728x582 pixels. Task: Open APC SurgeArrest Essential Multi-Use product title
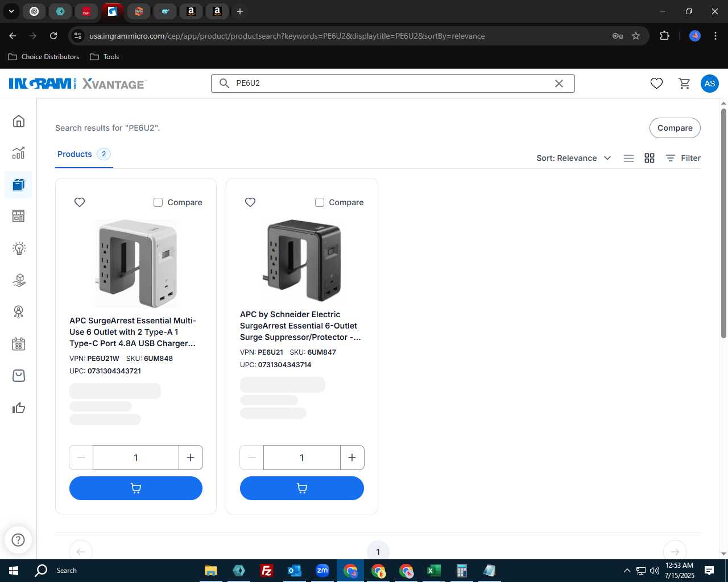click(133, 332)
